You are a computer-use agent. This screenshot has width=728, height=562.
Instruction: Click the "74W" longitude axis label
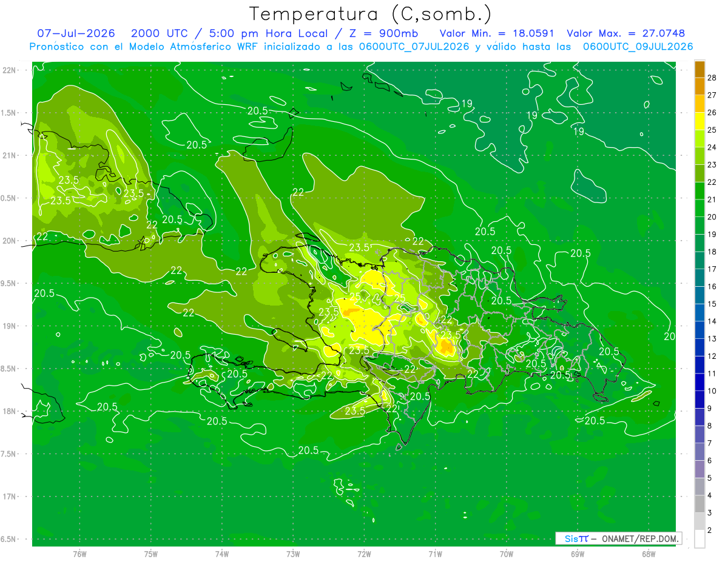pos(222,554)
